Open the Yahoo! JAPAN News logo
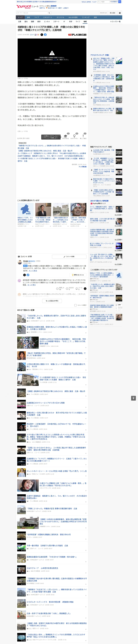 pos(27,7)
